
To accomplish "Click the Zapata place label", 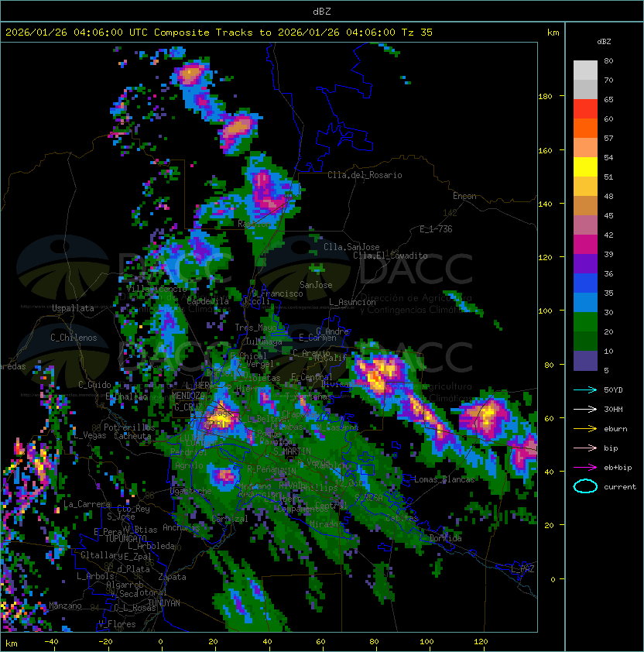I will (x=172, y=577).
